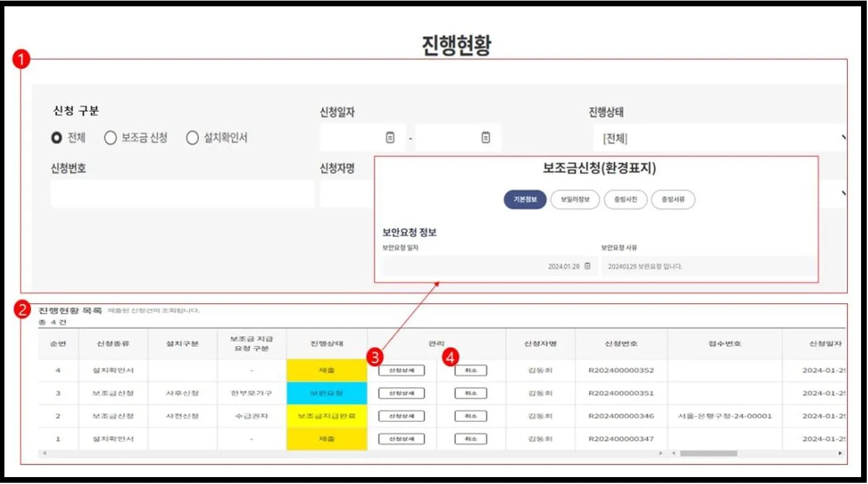Select the 보조금 신청 radio button

pos(110,137)
